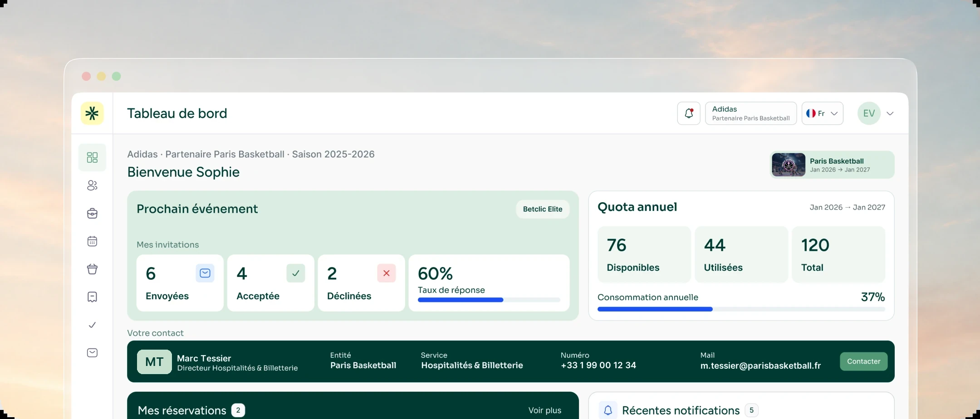Click the Betclic Elite tag
Image resolution: width=980 pixels, height=419 pixels.
(543, 209)
